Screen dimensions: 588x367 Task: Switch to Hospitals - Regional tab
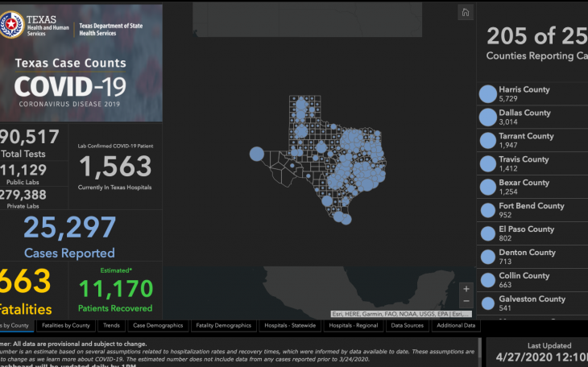click(354, 325)
